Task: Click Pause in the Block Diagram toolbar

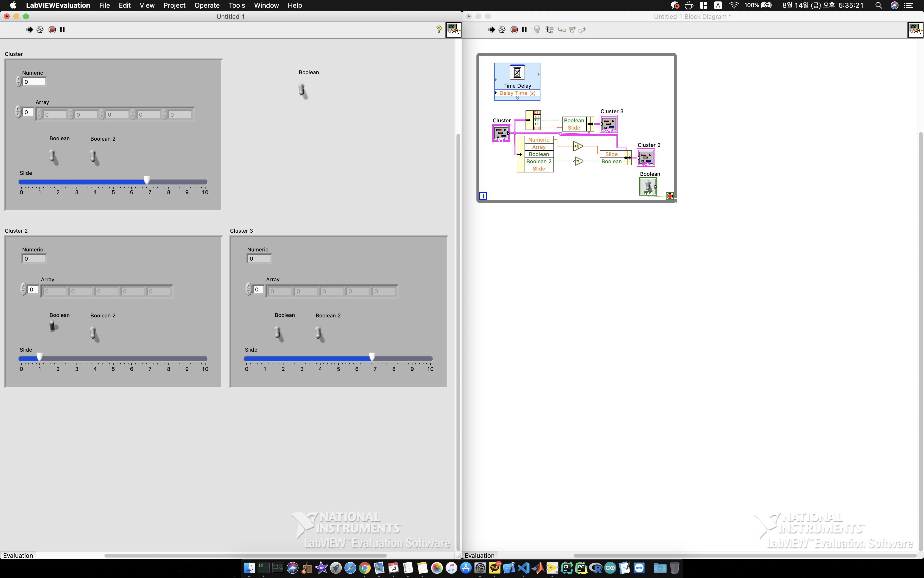Action: pos(525,29)
